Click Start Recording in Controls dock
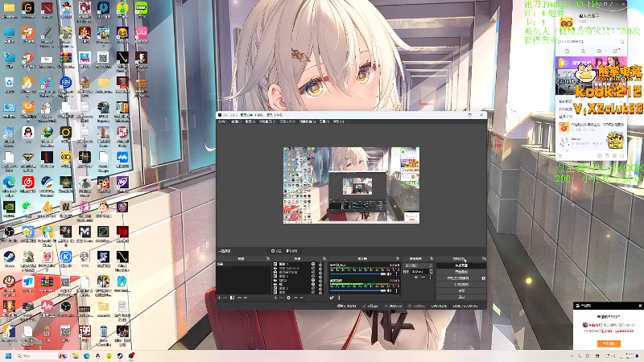 (461, 272)
